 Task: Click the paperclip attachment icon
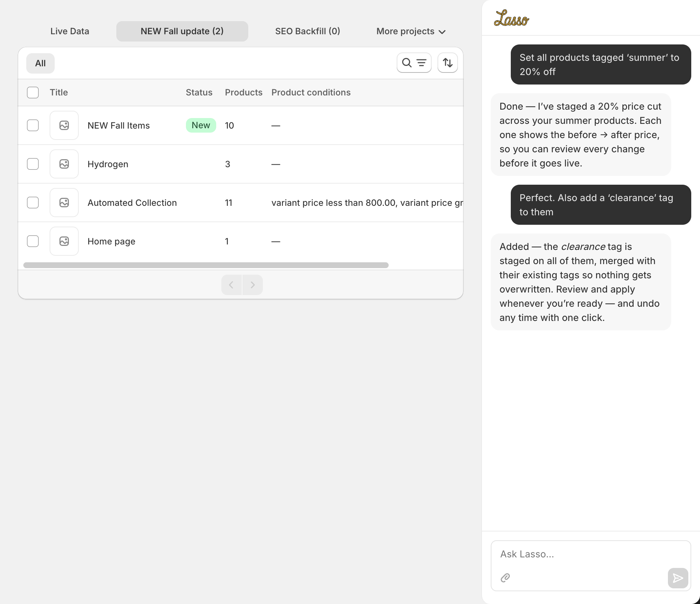coord(505,578)
